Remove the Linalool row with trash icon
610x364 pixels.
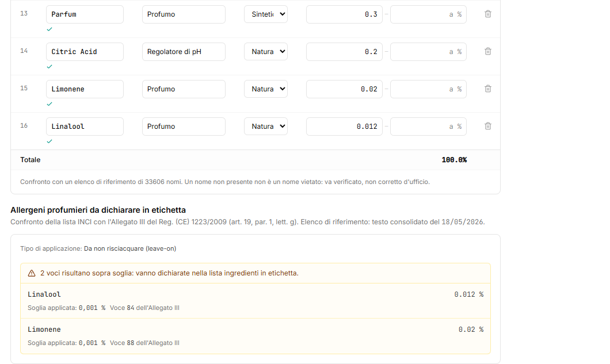pyautogui.click(x=488, y=126)
